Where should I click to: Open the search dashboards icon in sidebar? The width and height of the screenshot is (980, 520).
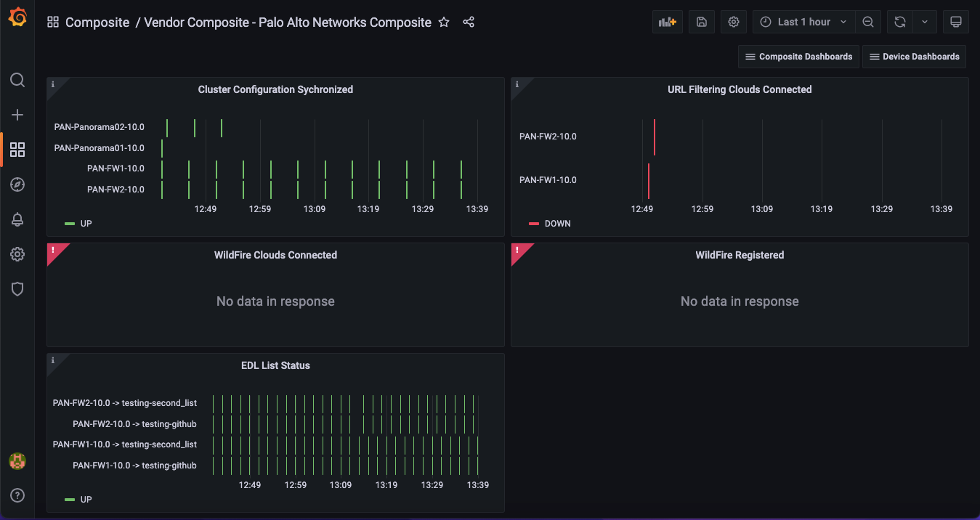[x=17, y=80]
